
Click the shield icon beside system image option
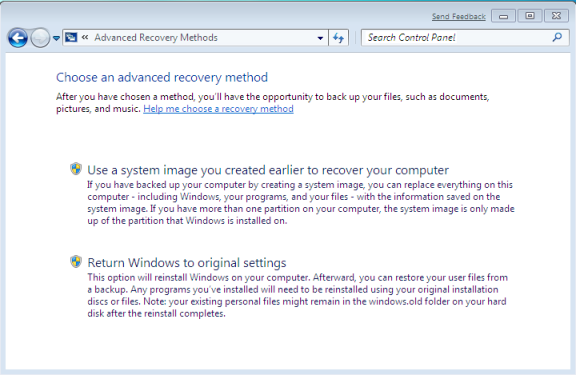pyautogui.click(x=76, y=169)
